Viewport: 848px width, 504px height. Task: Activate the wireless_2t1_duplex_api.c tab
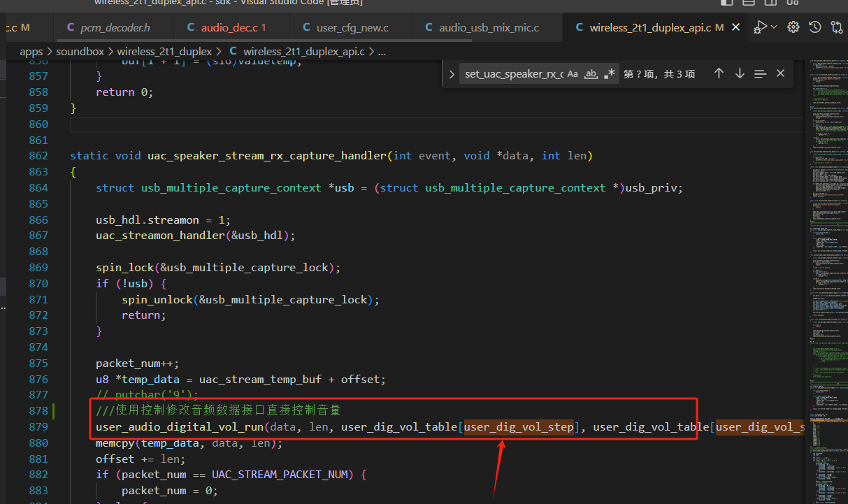click(650, 28)
